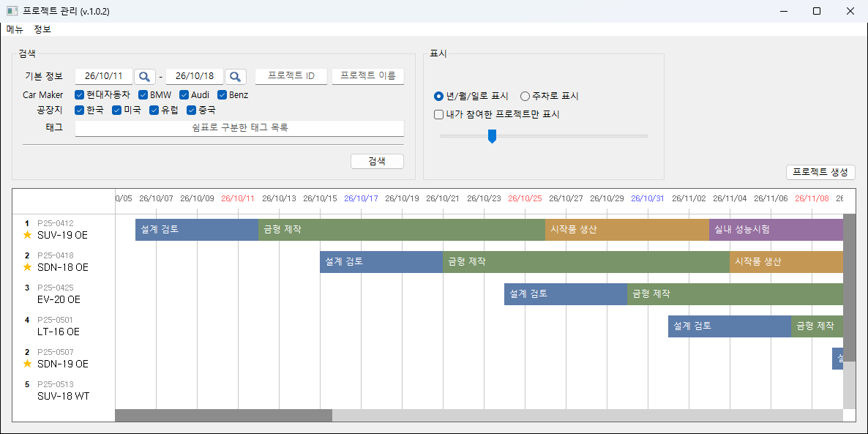This screenshot has height=434, width=868.
Task: Click the red date header 26/10/11
Action: [238, 198]
